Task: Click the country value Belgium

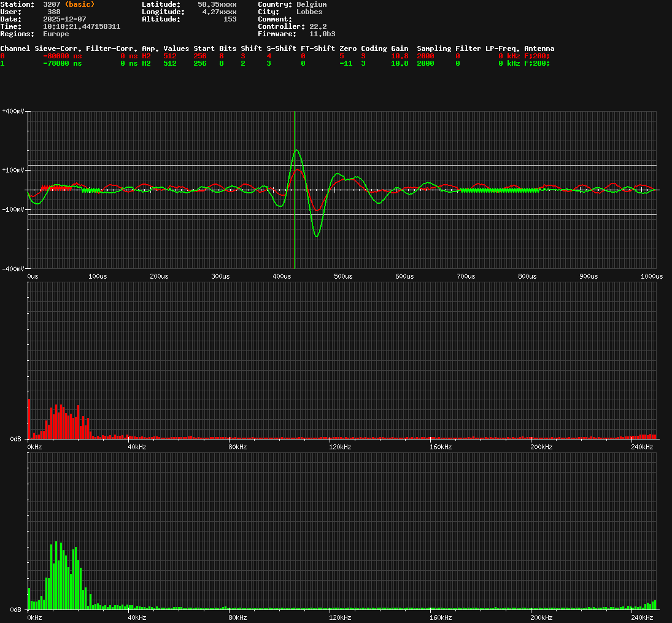Action: pos(311,4)
